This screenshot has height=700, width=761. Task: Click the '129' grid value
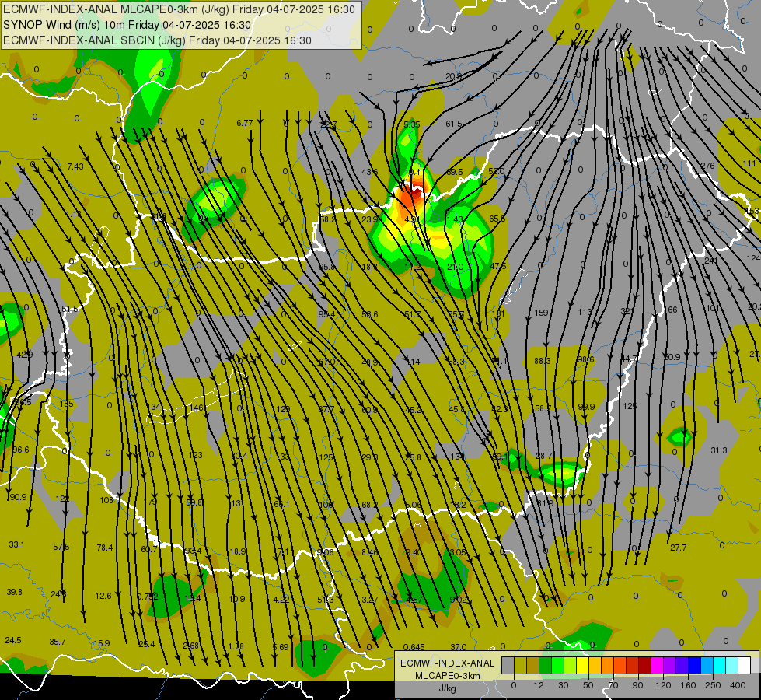[283, 410]
